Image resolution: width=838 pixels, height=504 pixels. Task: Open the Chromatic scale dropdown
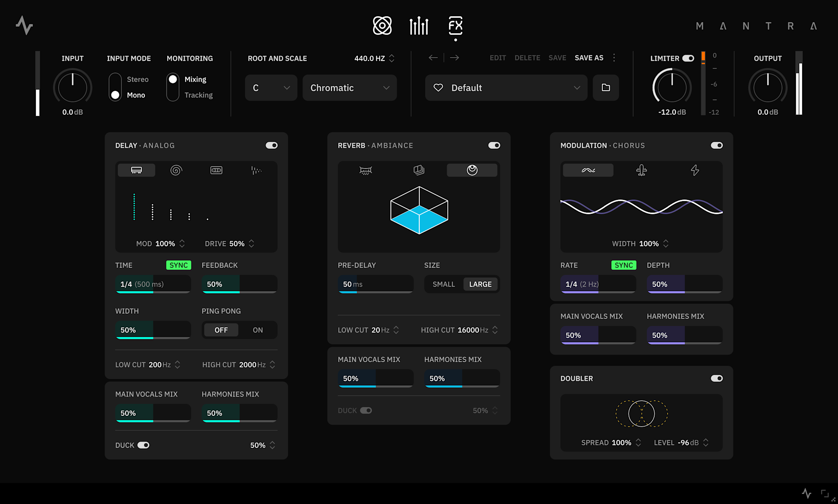(x=349, y=88)
